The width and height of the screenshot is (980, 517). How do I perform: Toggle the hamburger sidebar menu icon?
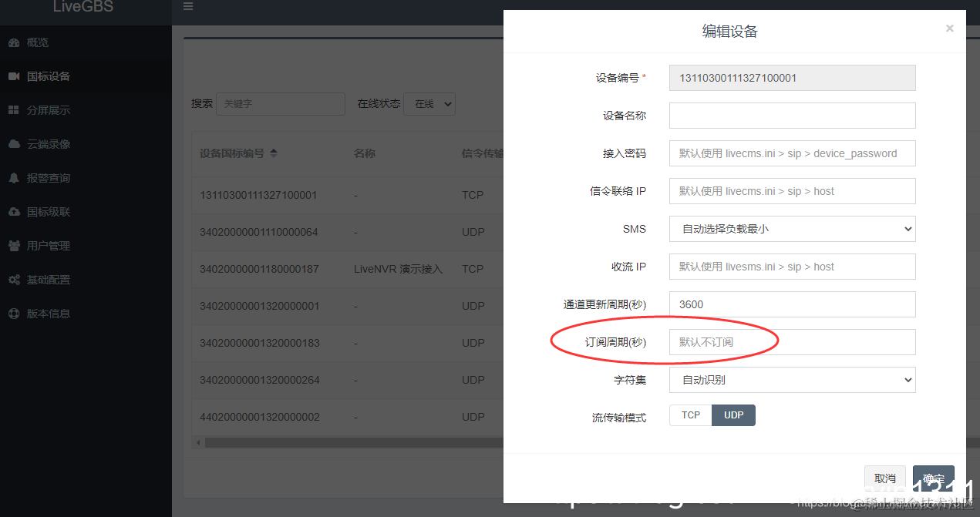click(x=188, y=6)
